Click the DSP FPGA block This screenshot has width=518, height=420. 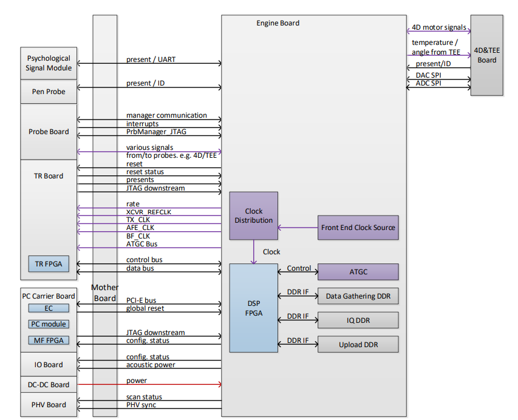pos(254,308)
